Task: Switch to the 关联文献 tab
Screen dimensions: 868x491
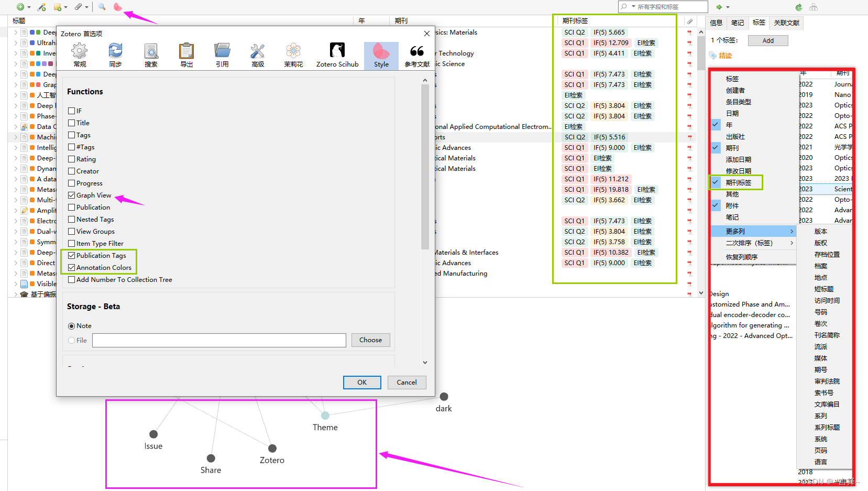Action: click(786, 23)
